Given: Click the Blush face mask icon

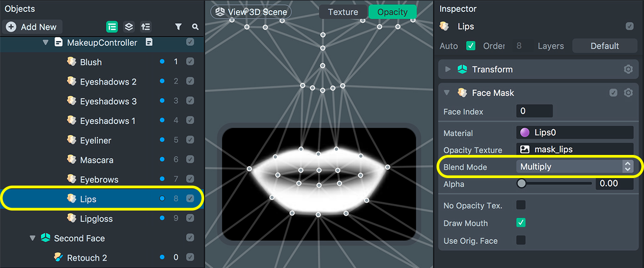Looking at the screenshot, I should pyautogui.click(x=72, y=62).
